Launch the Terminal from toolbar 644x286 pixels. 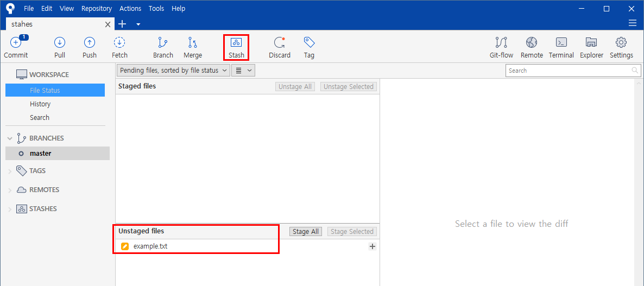pyautogui.click(x=561, y=47)
